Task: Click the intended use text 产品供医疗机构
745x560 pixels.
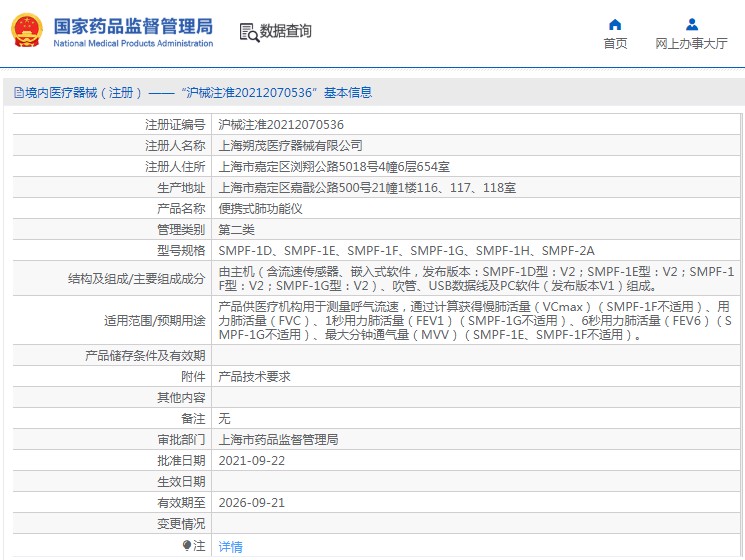Action: (475, 321)
